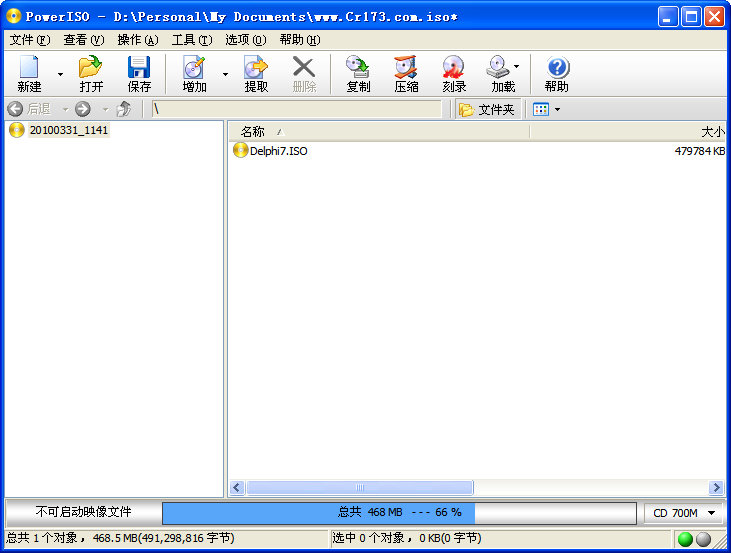Expand the view mode dropdown arrow
The width and height of the screenshot is (731, 553).
[557, 109]
